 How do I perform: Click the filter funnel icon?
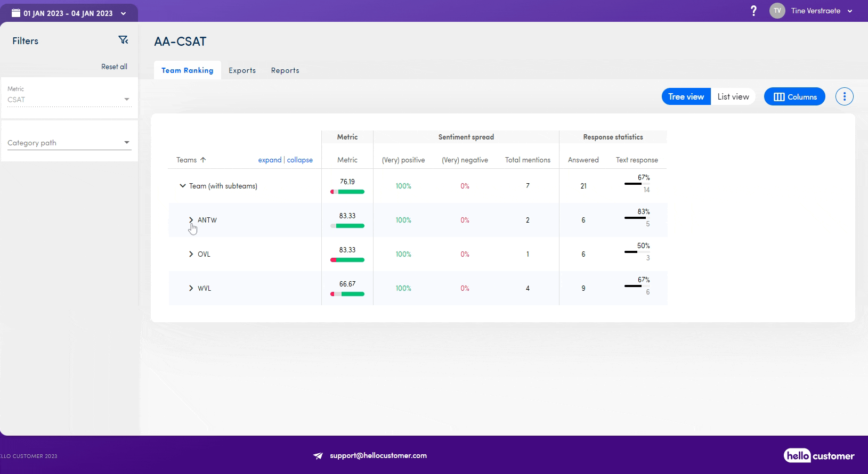[x=123, y=40]
